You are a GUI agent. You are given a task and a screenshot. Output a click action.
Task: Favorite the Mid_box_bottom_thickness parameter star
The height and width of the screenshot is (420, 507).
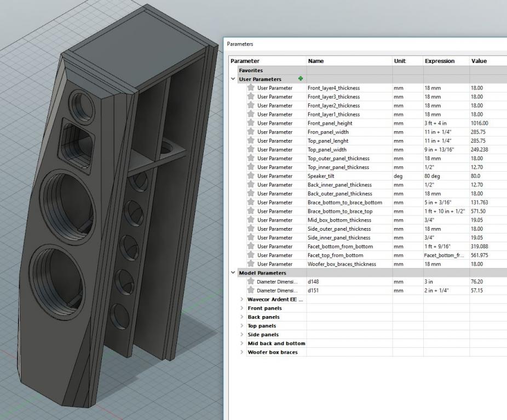251,219
